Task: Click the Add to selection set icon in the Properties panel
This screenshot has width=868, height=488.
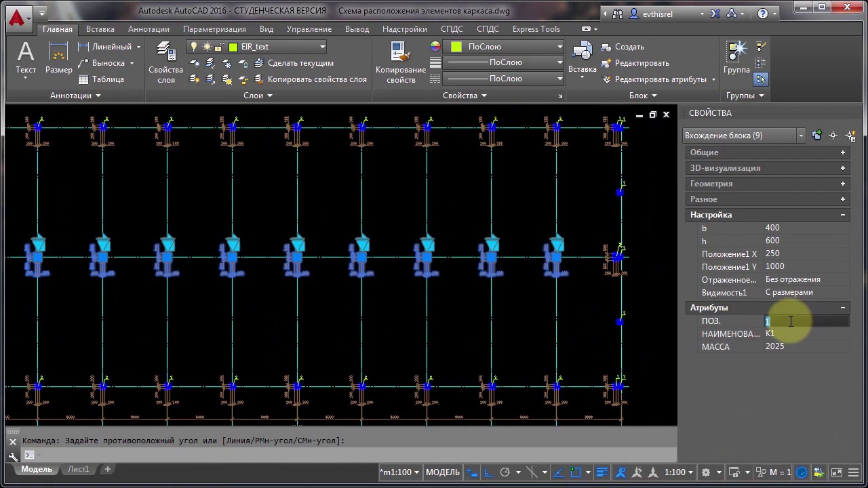Action: (816, 136)
